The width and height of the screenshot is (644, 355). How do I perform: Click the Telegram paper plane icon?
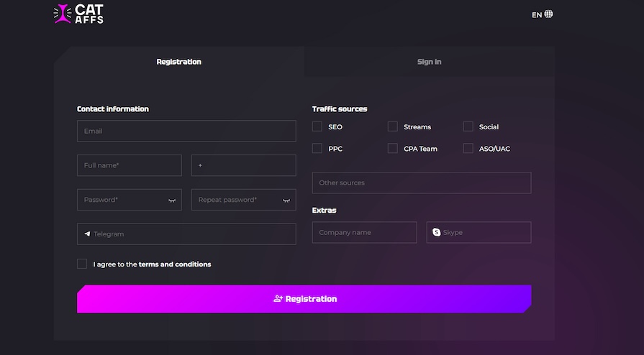coord(87,234)
